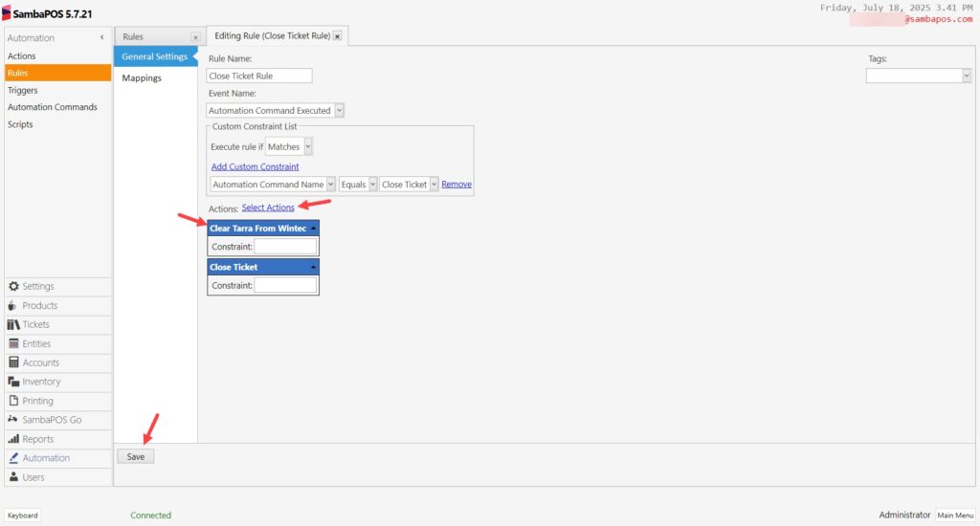980x526 pixels.
Task: Click the date and time display
Action: (896, 8)
